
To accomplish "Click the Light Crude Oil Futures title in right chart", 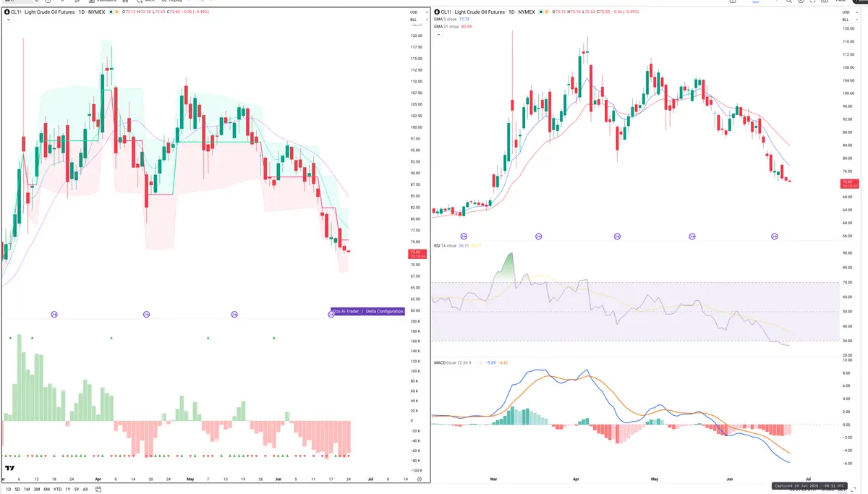I will click(x=480, y=12).
